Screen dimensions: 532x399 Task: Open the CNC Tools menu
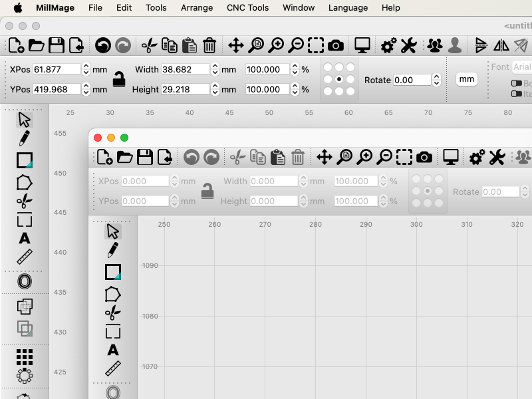[x=247, y=8]
